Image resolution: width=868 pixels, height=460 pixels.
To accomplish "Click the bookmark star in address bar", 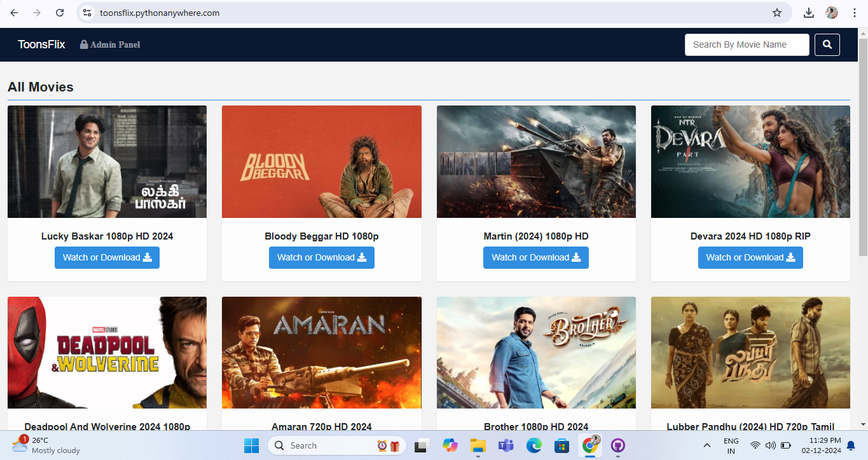I will point(777,12).
